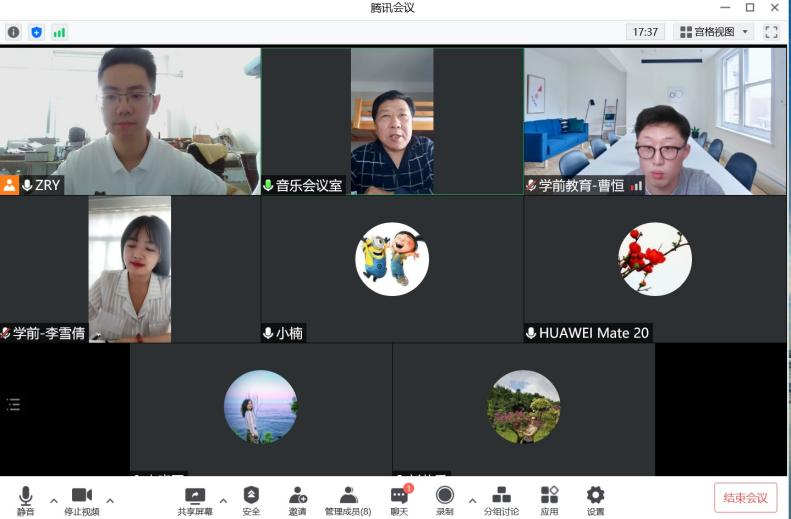Select the ZRY video tile
This screenshot has height=519, width=791.
130,121
